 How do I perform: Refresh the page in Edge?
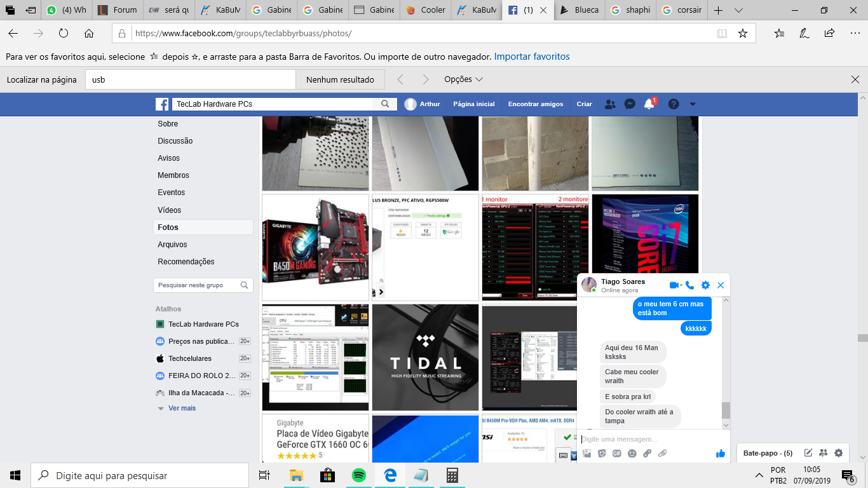[64, 34]
